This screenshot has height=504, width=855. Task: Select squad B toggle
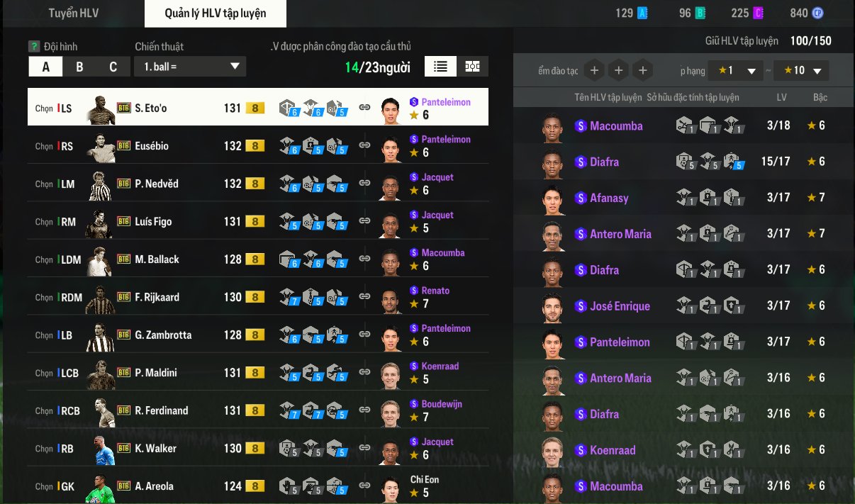click(79, 67)
